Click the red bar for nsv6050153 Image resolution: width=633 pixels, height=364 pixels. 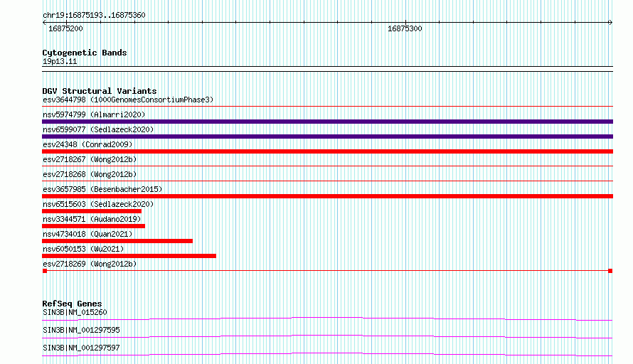pos(129,256)
